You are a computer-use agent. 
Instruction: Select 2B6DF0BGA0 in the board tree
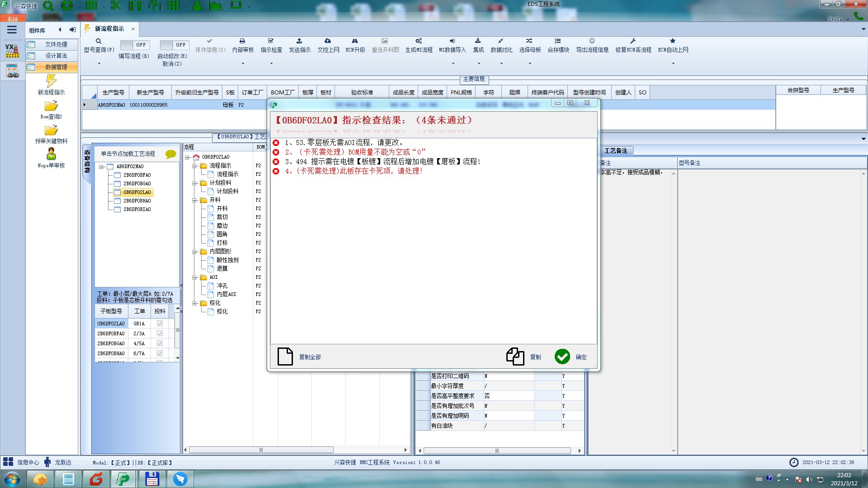click(137, 183)
